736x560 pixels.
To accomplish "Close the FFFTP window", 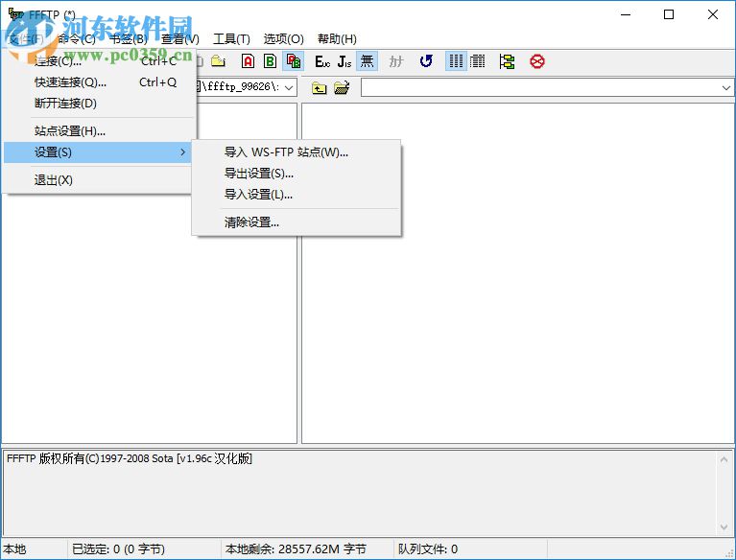I will pos(713,14).
